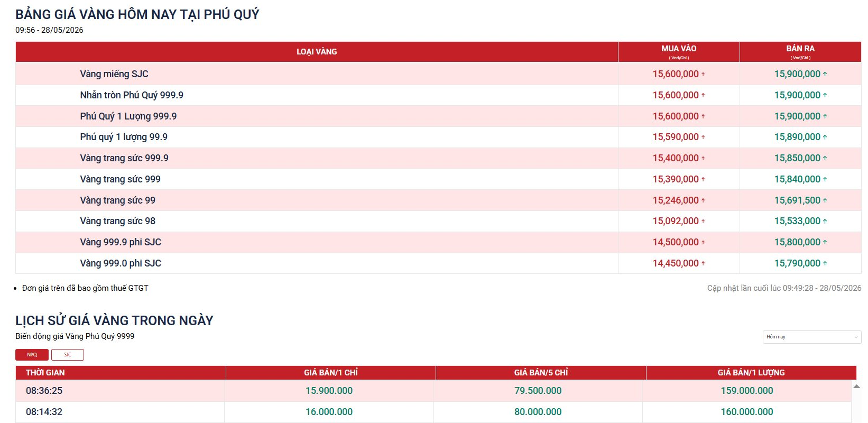Select Vàng 999.9 phi SJC label
The width and height of the screenshot is (868, 423).
pyautogui.click(x=121, y=242)
